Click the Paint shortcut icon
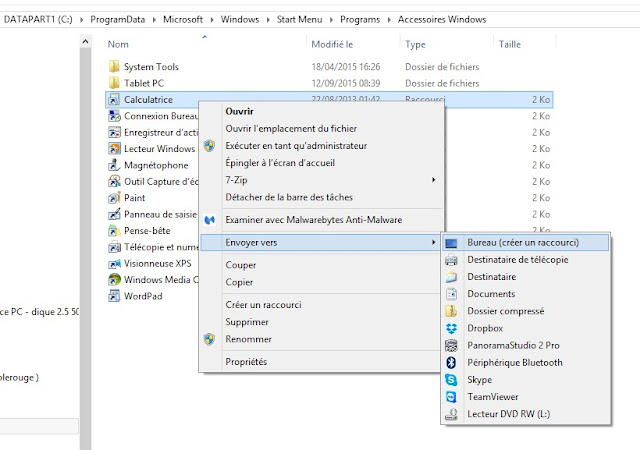Viewport: 640px width, 450px height. click(114, 198)
